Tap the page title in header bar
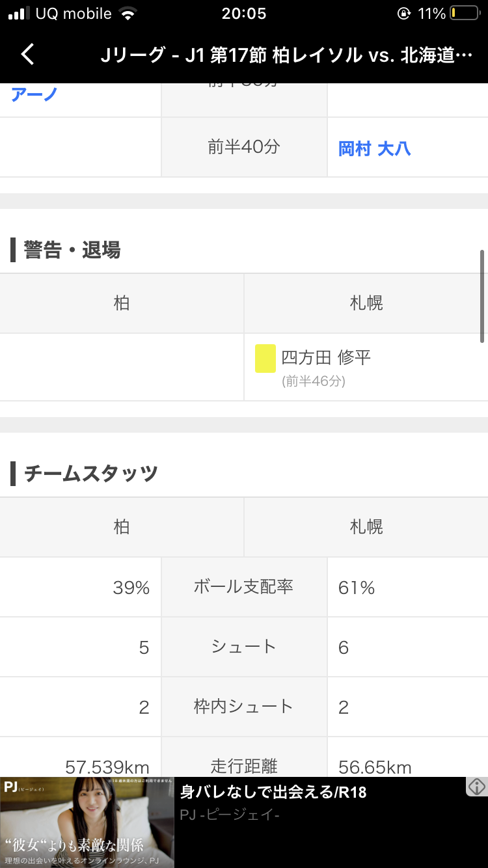 click(x=286, y=55)
